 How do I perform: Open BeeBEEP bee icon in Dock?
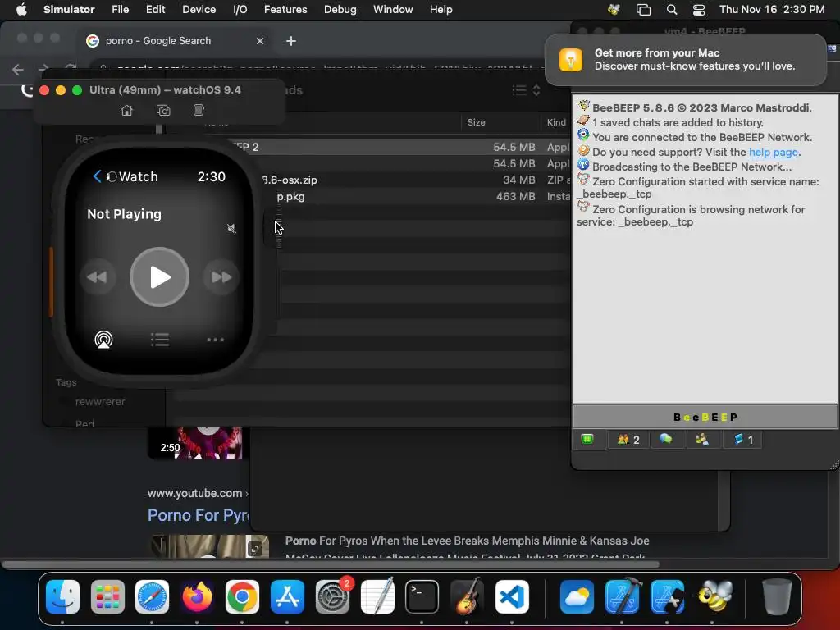pyautogui.click(x=715, y=597)
